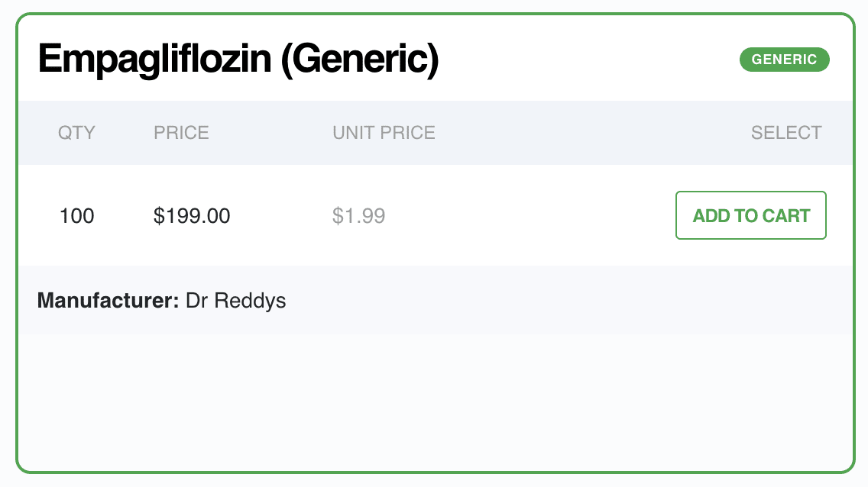This screenshot has width=868, height=487.
Task: Click the Dr Reddys manufacturer name
Action: [x=236, y=301]
